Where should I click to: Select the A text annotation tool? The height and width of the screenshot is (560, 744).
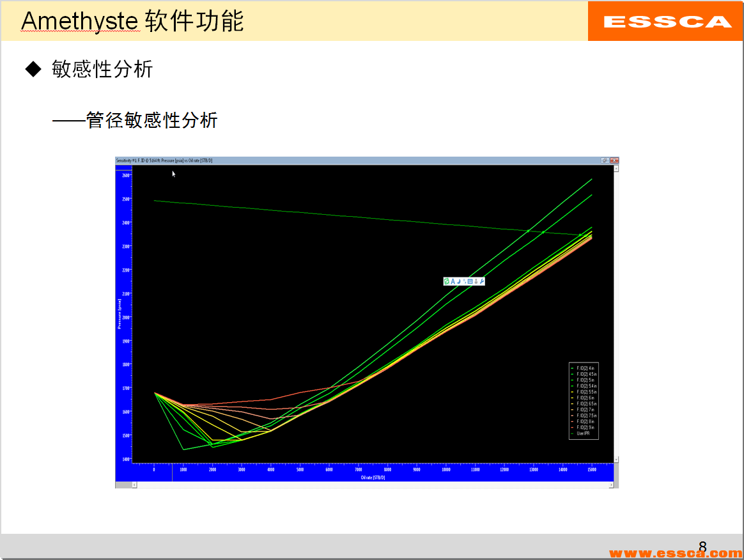(453, 281)
